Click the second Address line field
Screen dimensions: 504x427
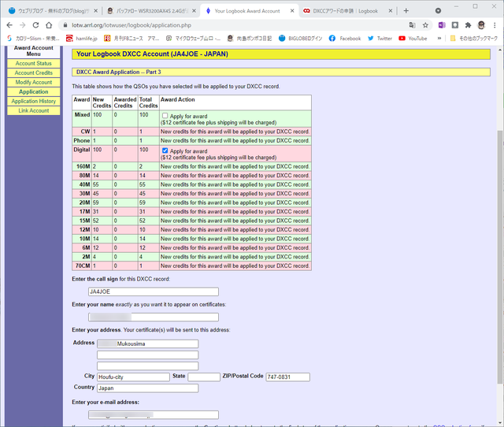point(148,355)
